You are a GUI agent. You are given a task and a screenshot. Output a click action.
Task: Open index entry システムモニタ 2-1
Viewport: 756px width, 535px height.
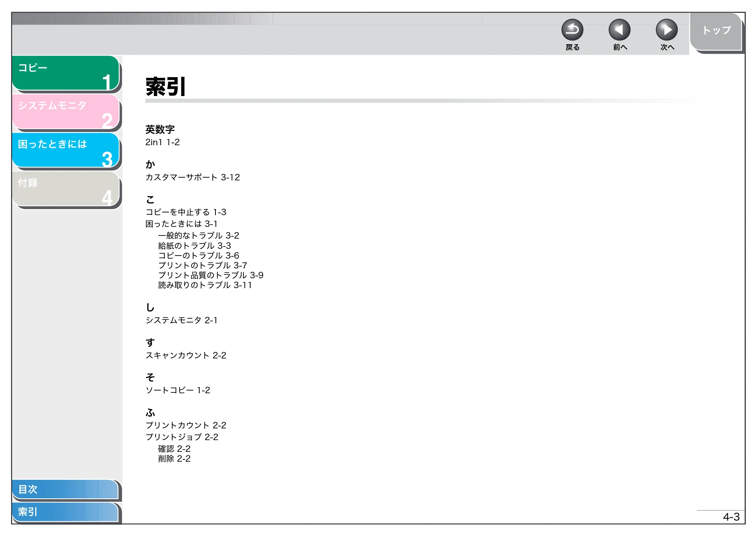[181, 320]
